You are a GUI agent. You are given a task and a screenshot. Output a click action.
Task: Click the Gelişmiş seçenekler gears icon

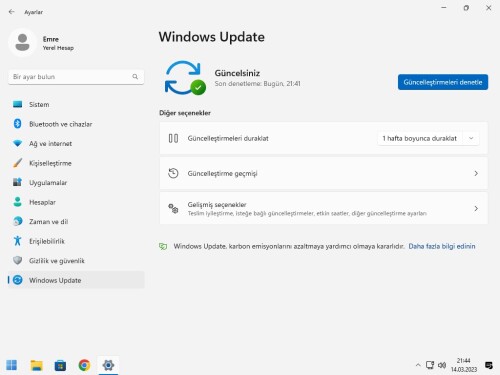(x=173, y=209)
